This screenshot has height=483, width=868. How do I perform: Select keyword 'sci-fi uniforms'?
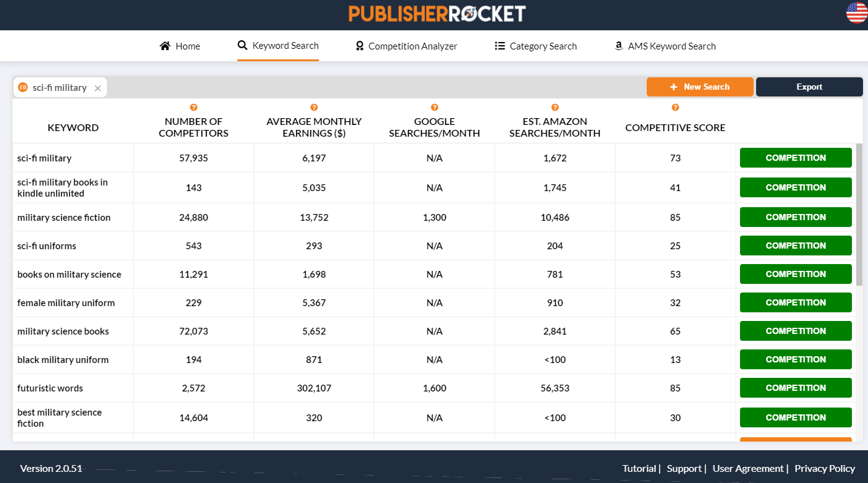47,246
